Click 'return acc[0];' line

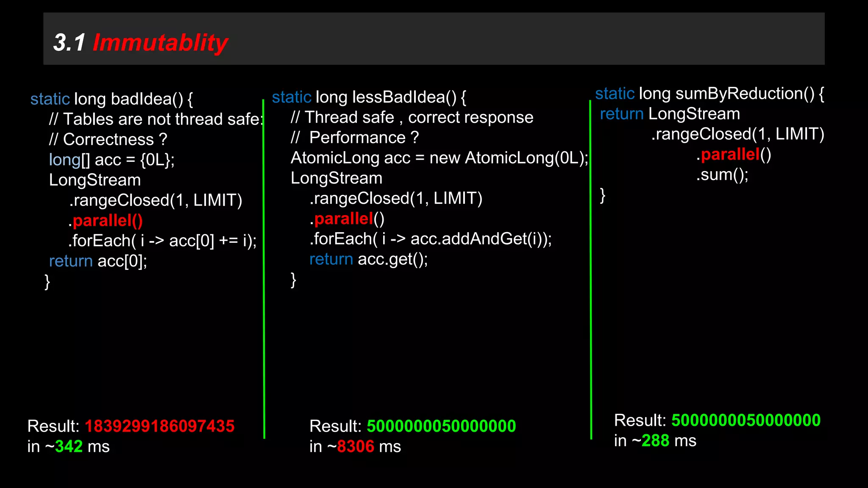coord(98,261)
